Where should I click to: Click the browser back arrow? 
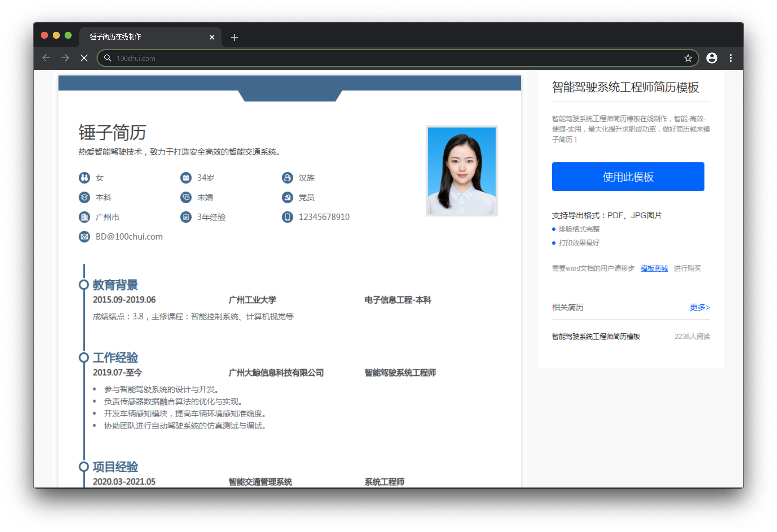point(46,58)
